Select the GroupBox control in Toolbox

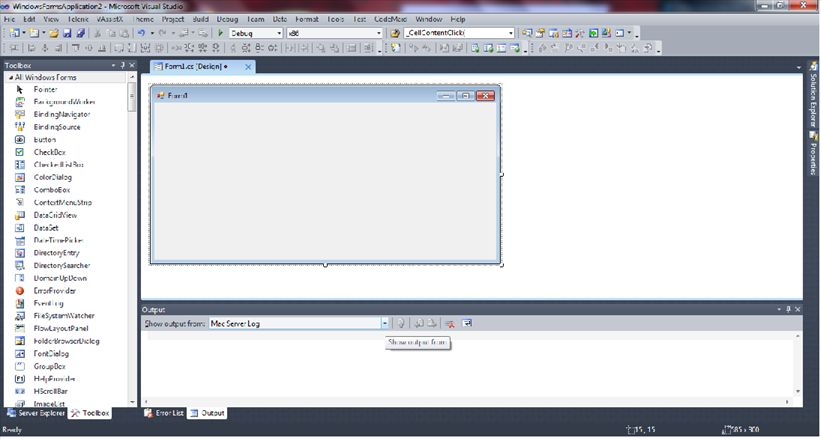68,366
